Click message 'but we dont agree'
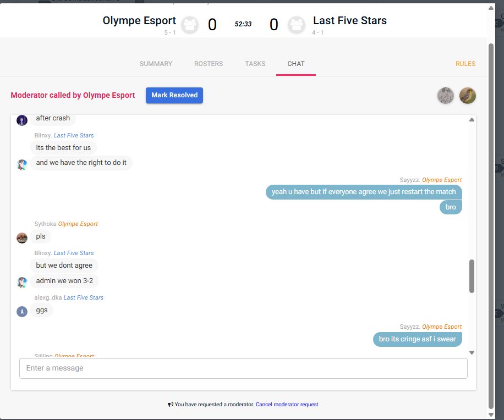This screenshot has width=504, height=420. pos(64,265)
